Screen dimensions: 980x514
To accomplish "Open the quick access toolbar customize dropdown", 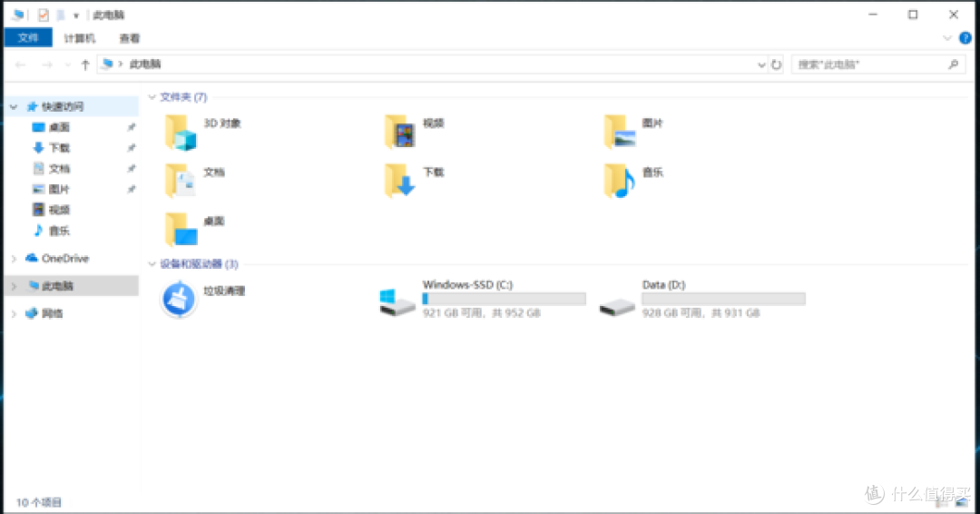I will (x=76, y=15).
